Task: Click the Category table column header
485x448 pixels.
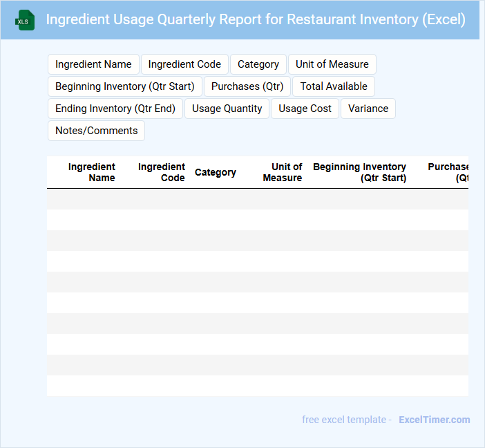Action: 215,172
